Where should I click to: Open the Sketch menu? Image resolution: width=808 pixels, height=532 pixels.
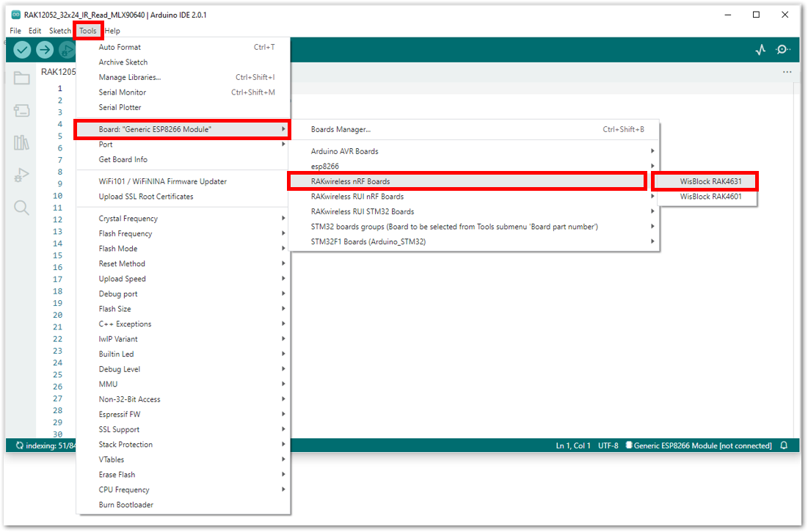(59, 30)
